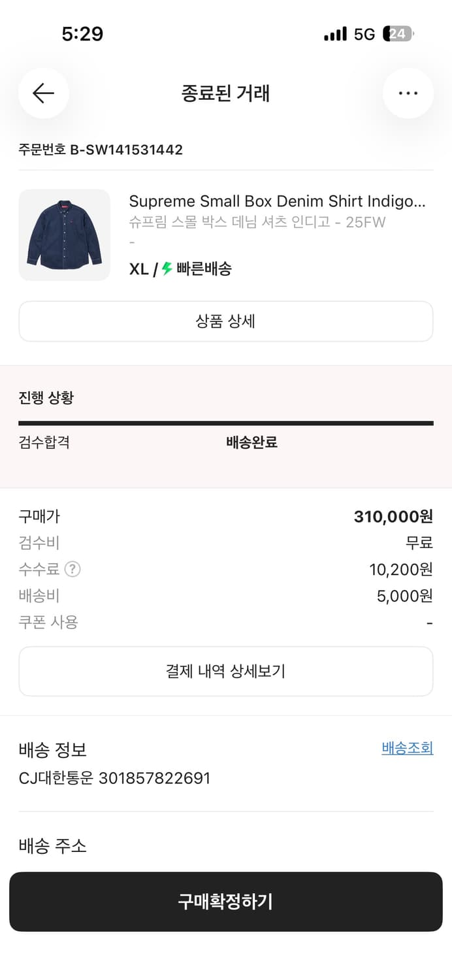Open the 배송조회 tracking link
Image resolution: width=452 pixels, height=980 pixels.
click(407, 747)
